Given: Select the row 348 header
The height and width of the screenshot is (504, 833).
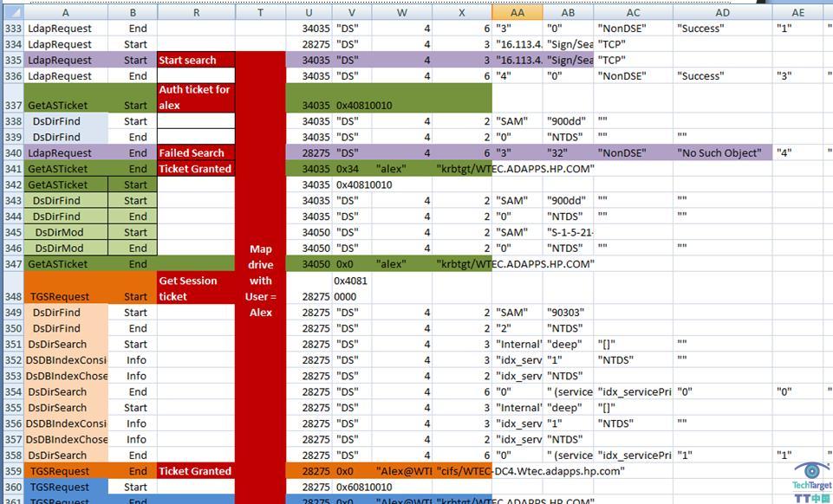Looking at the screenshot, I should 13,288.
